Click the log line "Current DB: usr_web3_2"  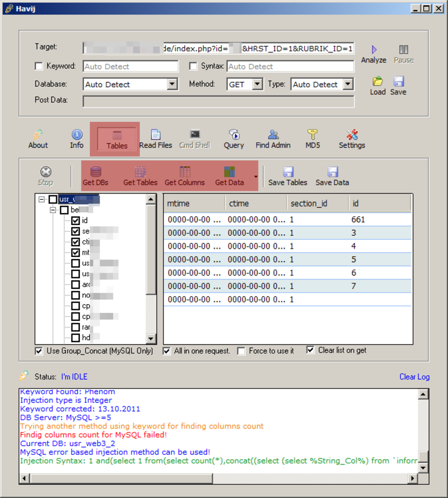[68, 444]
